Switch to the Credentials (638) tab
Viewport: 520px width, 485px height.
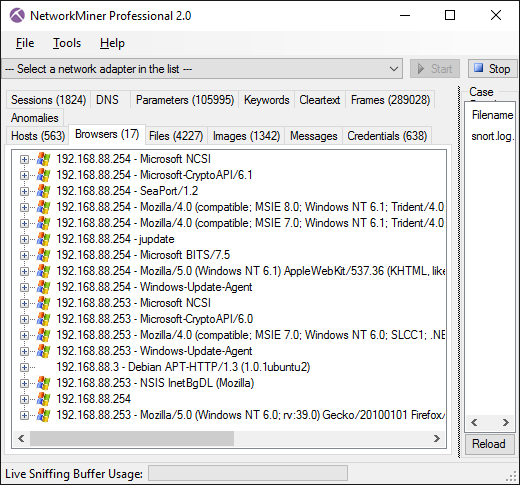coord(387,136)
